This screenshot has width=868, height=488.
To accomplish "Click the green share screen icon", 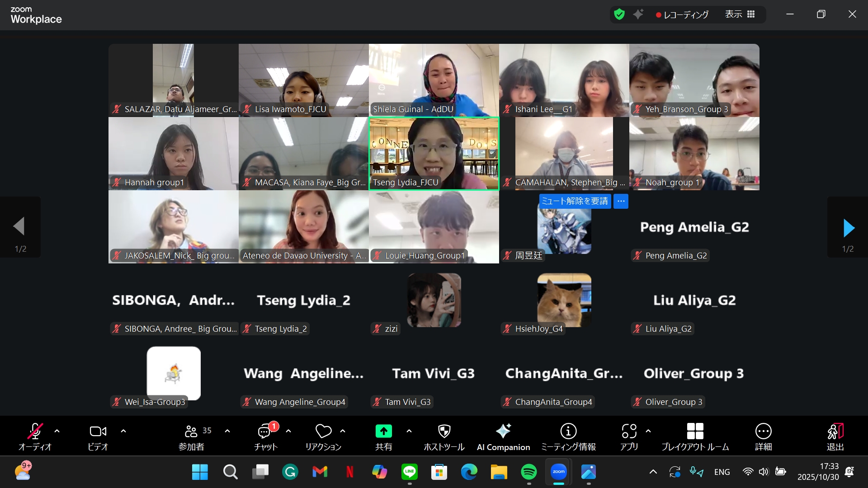I will (x=383, y=432).
